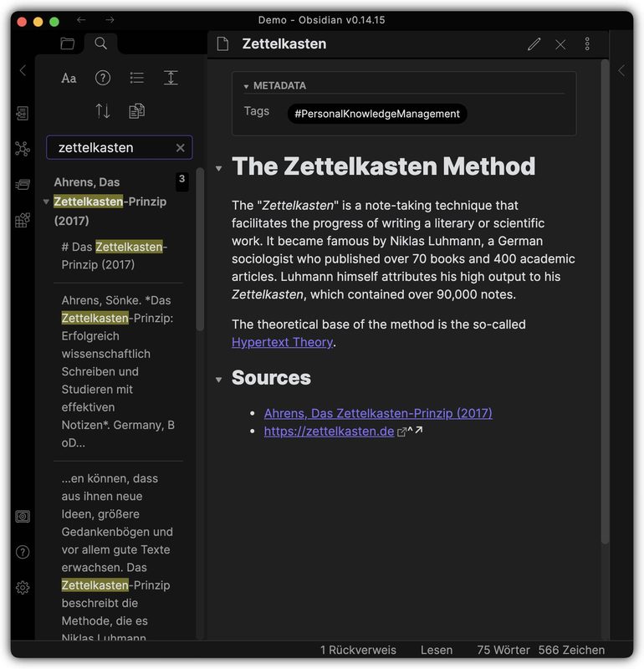Open the file explorer tab
644x669 pixels.
68,43
